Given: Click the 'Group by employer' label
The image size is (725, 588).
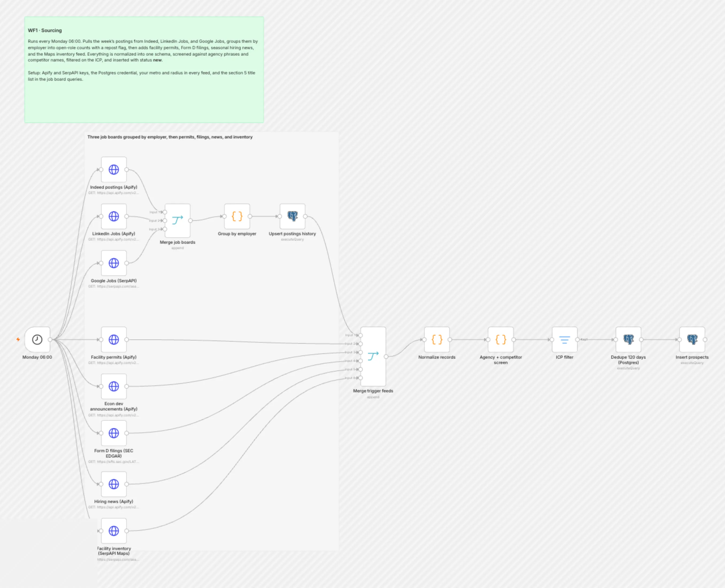Looking at the screenshot, I should (x=237, y=234).
